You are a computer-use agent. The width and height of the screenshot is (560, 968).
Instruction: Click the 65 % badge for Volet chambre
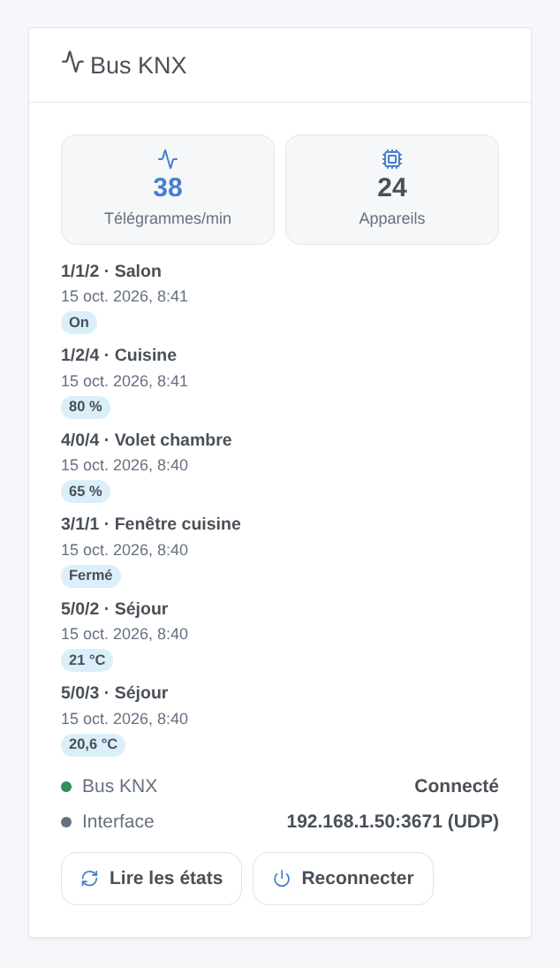86,492
